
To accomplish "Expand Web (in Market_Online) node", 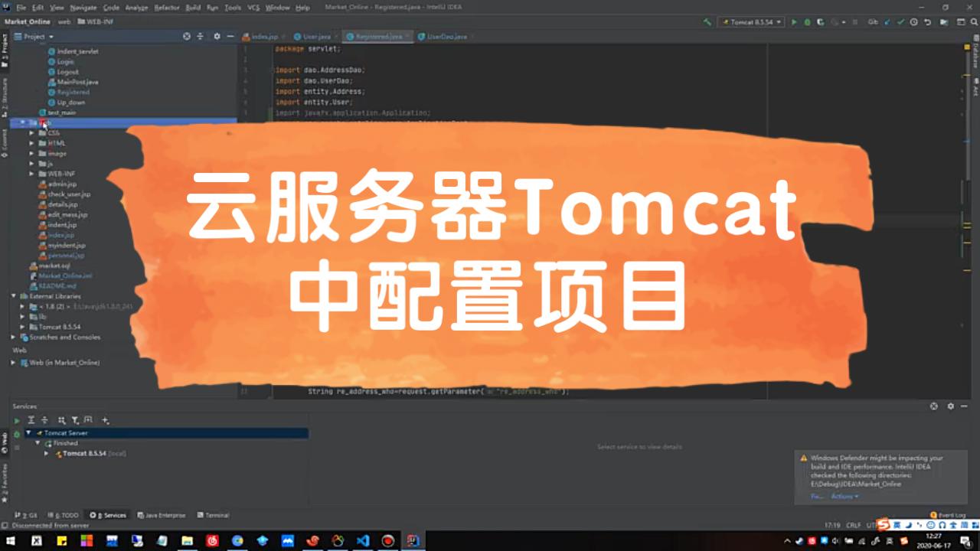I will 14,363.
